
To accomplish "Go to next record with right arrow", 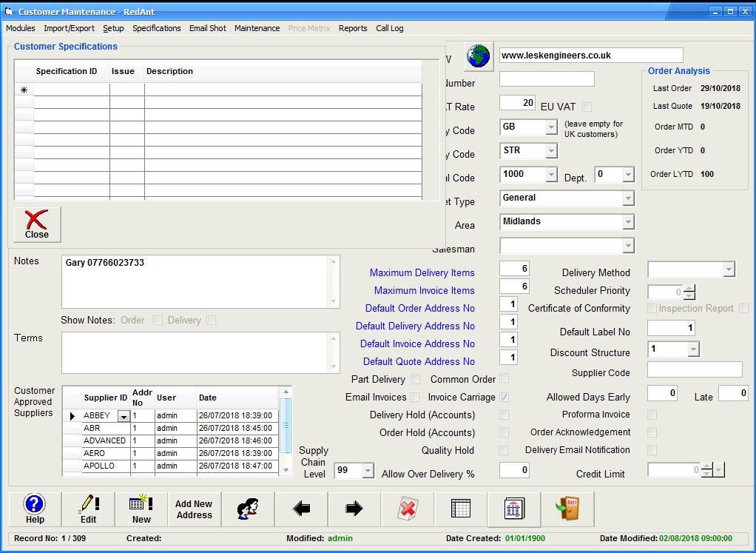I will click(x=354, y=509).
